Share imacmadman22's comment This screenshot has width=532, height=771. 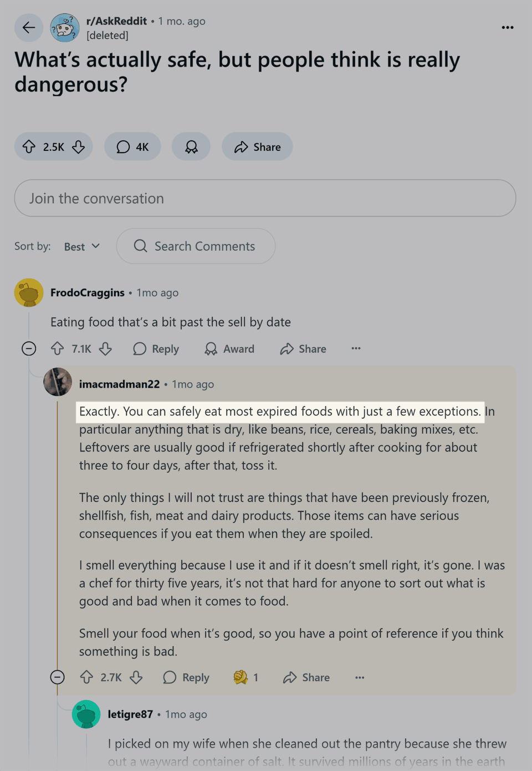click(x=305, y=677)
